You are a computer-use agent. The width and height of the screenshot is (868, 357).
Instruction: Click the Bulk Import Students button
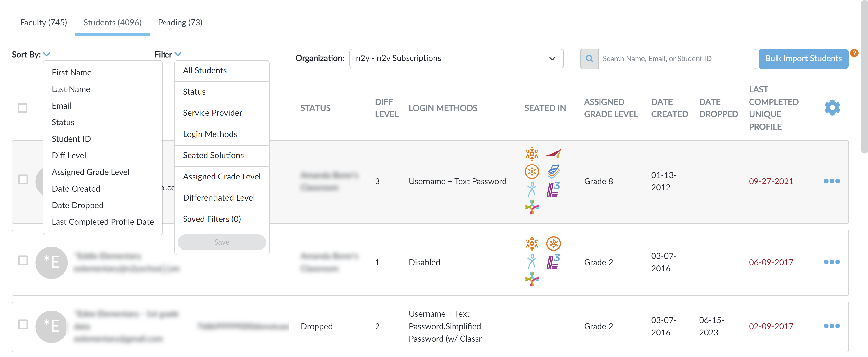[x=803, y=59]
